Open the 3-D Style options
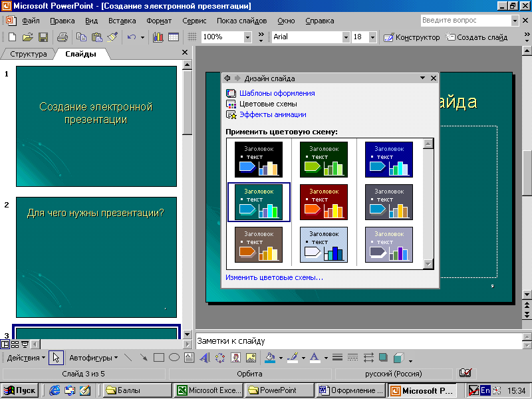 point(398,358)
